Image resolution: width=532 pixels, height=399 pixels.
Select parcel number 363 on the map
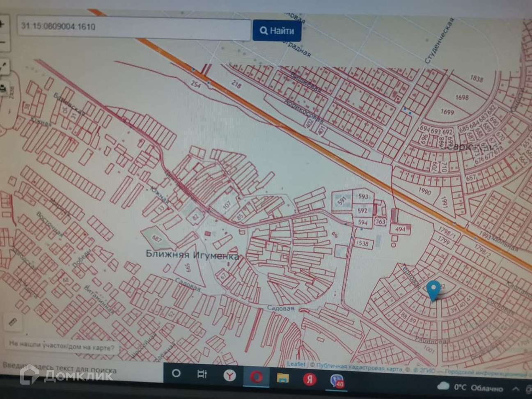[x=380, y=222]
